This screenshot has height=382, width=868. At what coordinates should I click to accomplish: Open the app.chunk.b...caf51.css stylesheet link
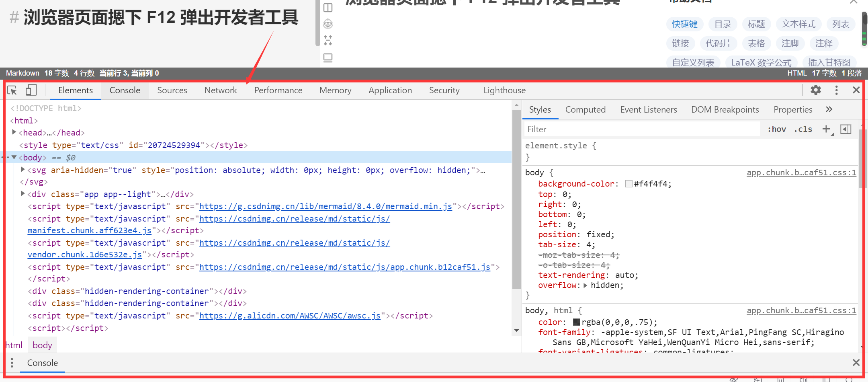[x=801, y=172]
